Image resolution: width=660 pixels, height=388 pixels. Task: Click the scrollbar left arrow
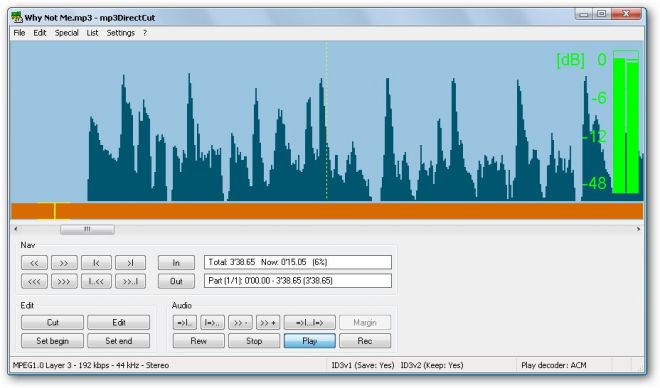coord(16,229)
